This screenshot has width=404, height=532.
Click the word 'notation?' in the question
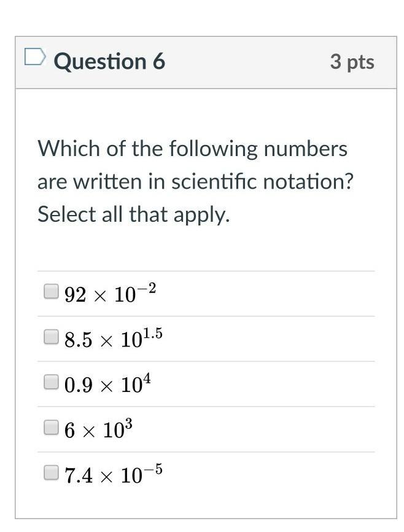[307, 182]
